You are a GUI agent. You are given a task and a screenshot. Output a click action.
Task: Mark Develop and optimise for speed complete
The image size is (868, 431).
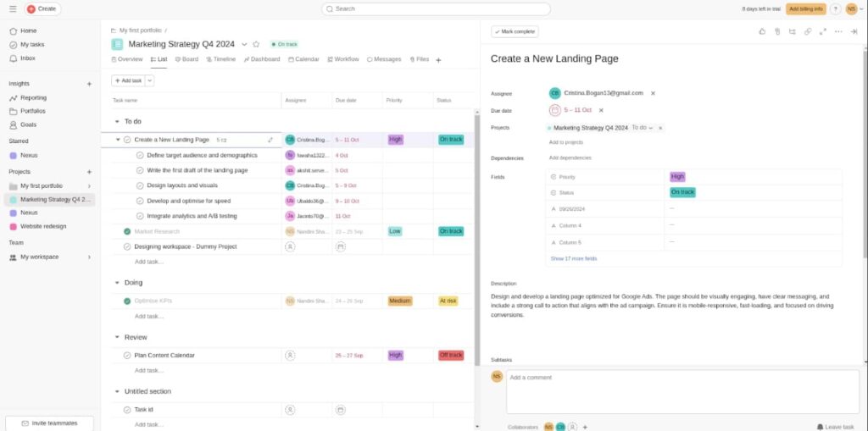(x=140, y=201)
